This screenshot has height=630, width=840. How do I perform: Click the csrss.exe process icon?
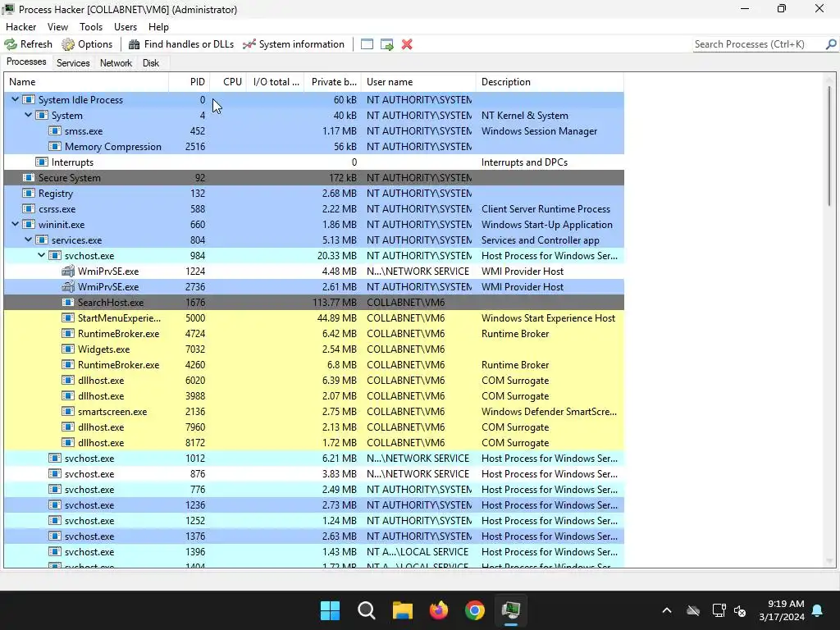(x=29, y=209)
